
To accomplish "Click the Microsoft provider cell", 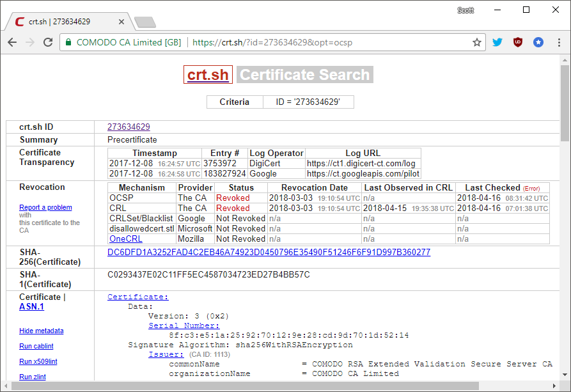I will click(x=196, y=229).
